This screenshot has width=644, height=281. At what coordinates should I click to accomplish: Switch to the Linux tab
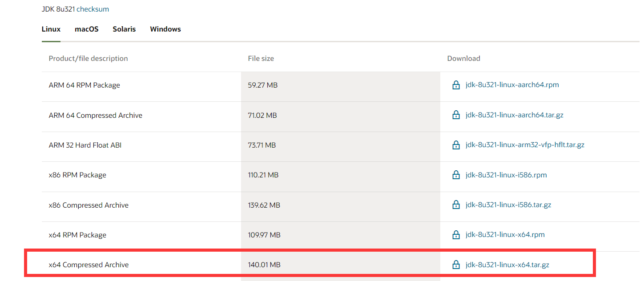coord(51,29)
